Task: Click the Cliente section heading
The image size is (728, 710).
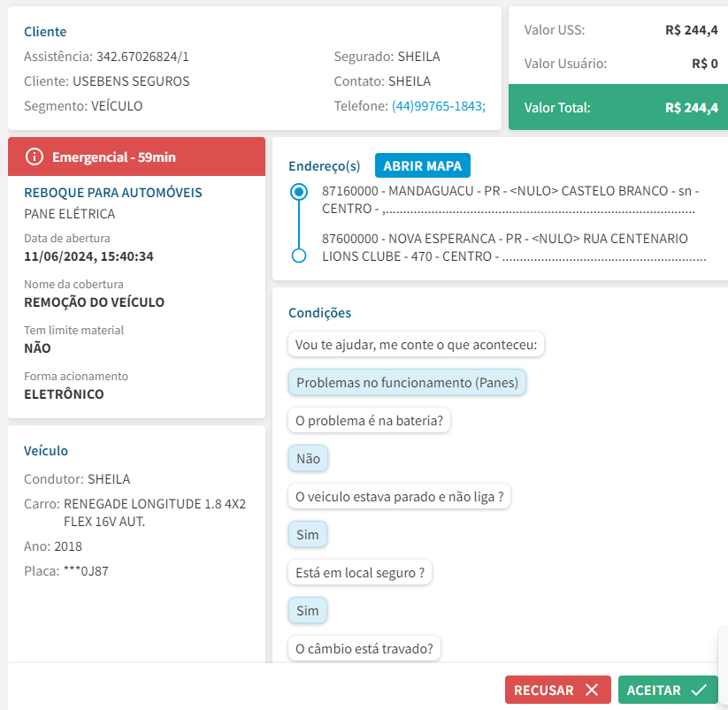Action: tap(45, 32)
